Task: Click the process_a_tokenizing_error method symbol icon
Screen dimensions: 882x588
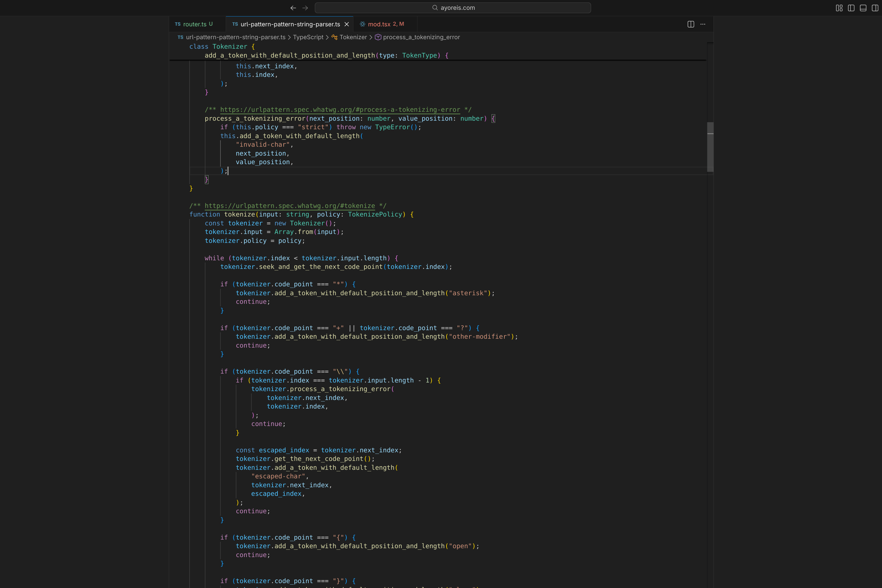Action: tap(378, 37)
